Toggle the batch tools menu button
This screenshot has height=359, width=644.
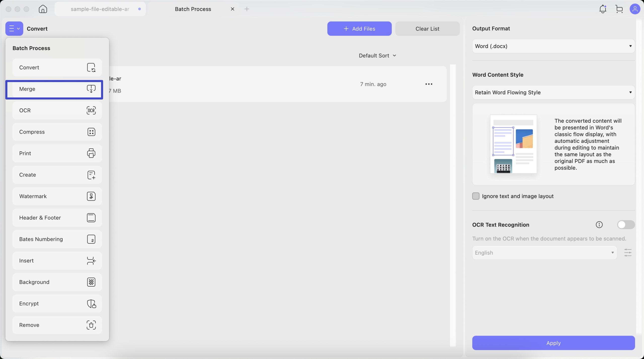coord(14,29)
